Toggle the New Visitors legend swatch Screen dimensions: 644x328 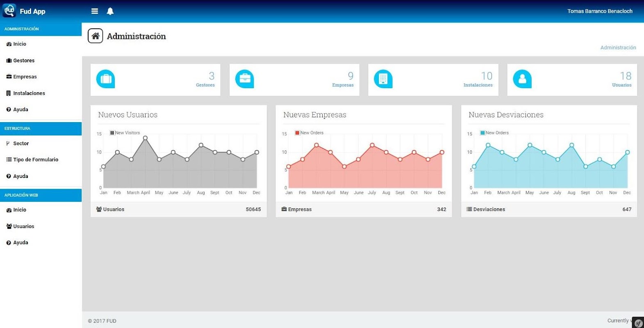(112, 133)
